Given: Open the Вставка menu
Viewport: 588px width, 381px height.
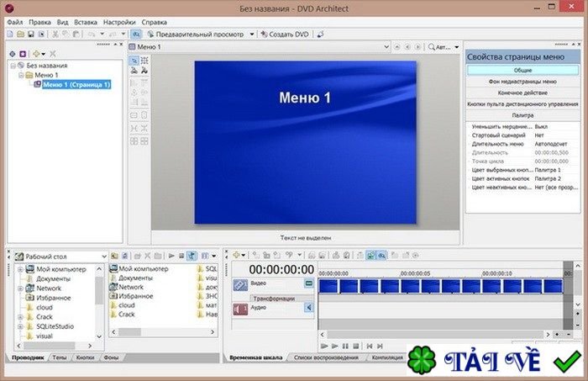Looking at the screenshot, I should pyautogui.click(x=86, y=22).
